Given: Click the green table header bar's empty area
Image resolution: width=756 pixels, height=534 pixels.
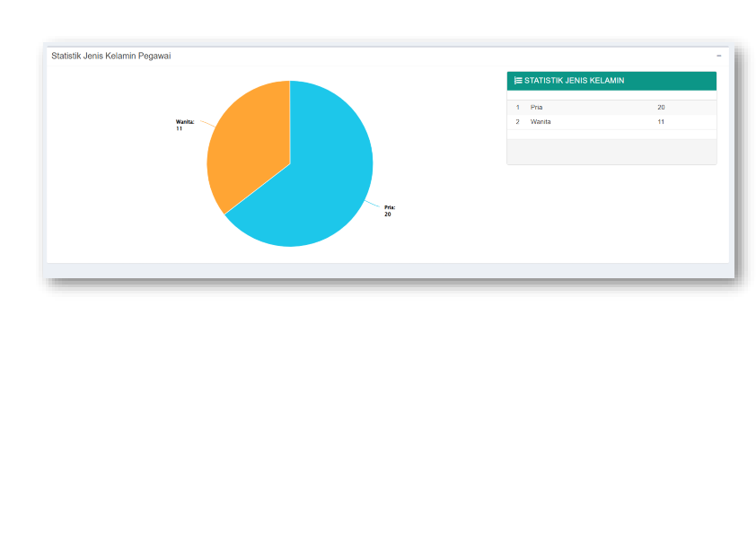Looking at the screenshot, I should [673, 81].
